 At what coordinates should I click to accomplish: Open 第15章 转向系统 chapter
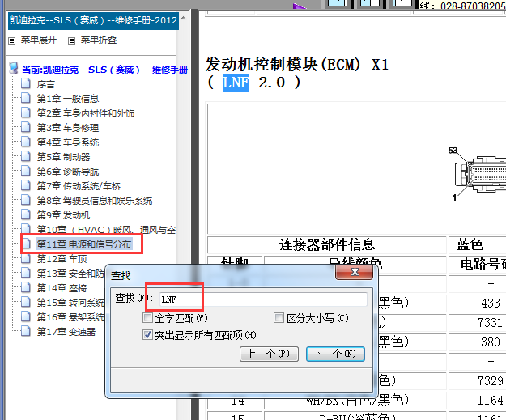(70, 303)
